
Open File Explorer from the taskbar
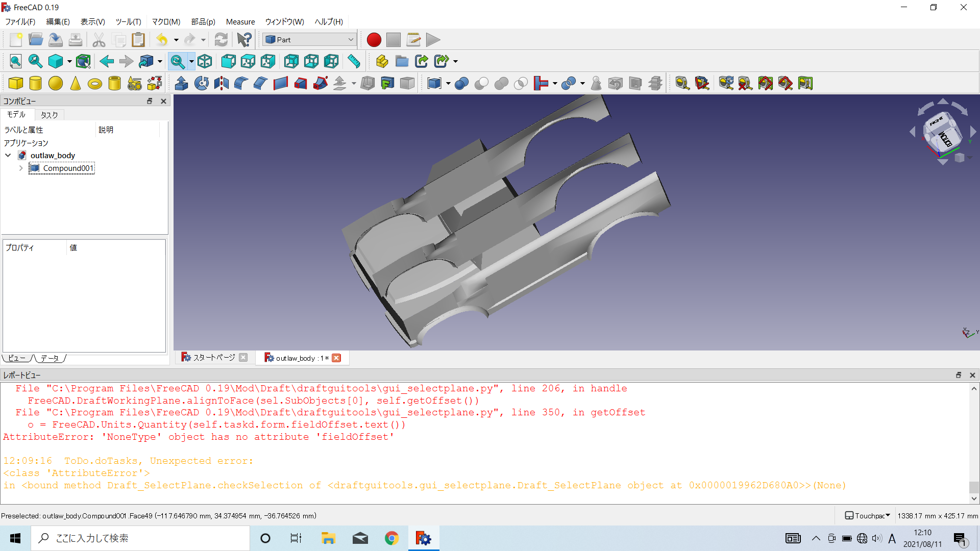pyautogui.click(x=328, y=538)
